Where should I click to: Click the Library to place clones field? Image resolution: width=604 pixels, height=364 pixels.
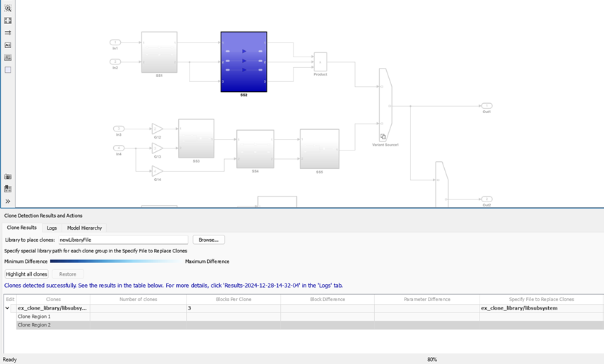point(122,240)
